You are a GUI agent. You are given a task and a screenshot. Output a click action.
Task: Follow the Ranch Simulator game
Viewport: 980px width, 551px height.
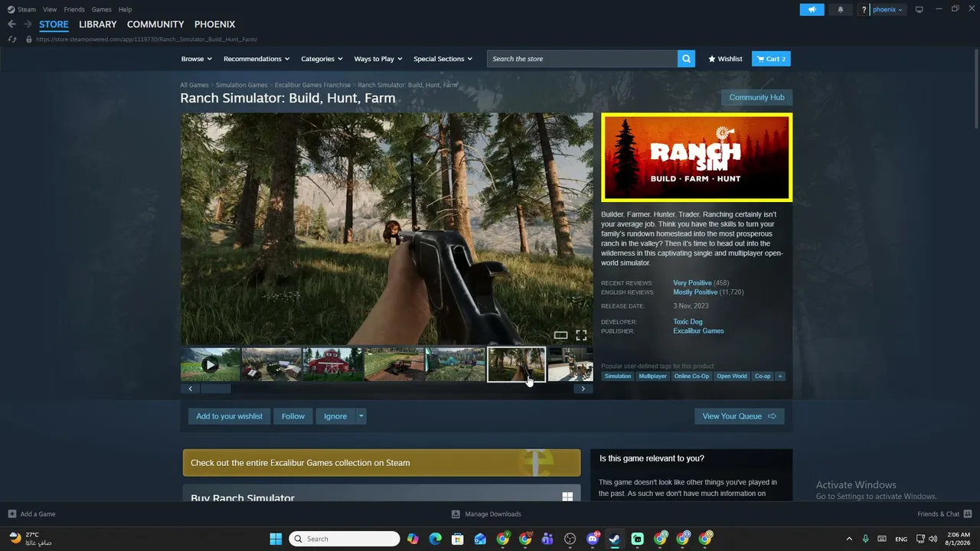coord(293,416)
